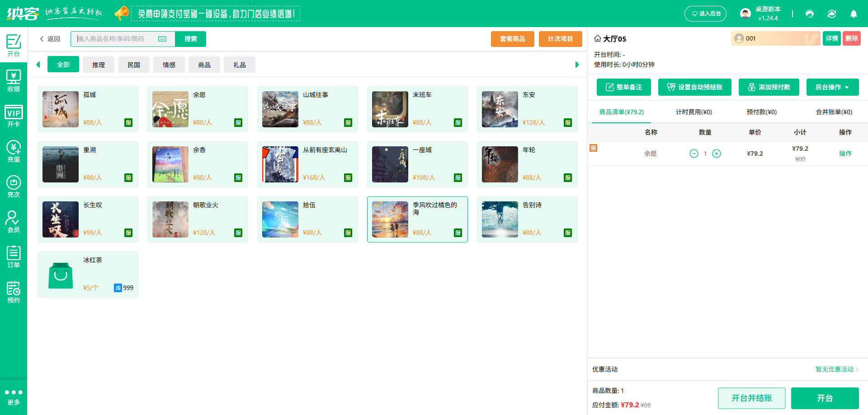Open the VIP 开卡 sidebar icon
Image resolution: width=868 pixels, height=415 pixels.
point(14,116)
